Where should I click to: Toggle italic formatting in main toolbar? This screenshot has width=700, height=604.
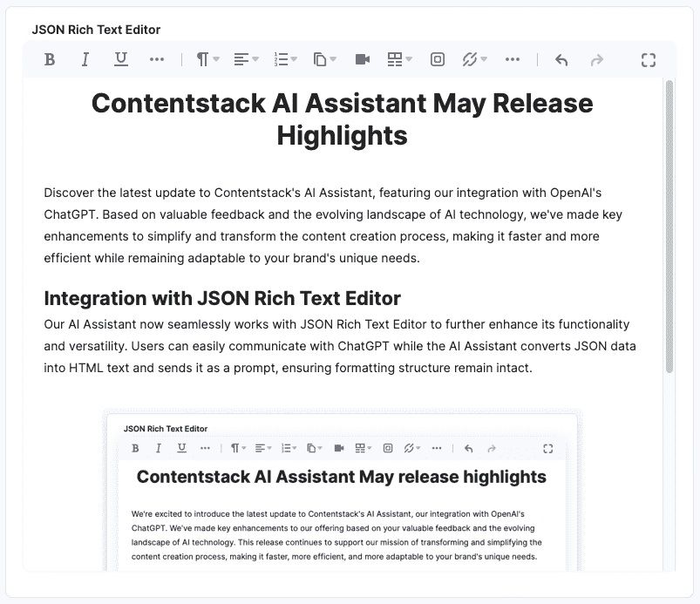click(x=85, y=59)
